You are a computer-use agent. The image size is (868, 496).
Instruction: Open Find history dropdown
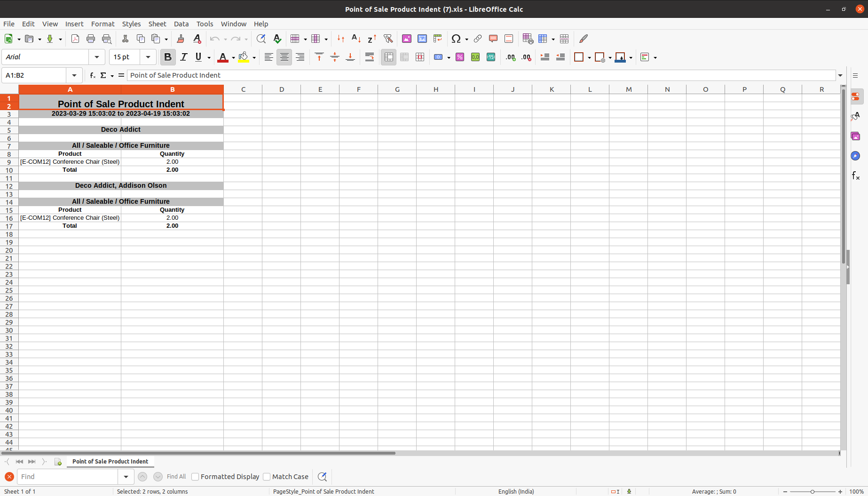[x=126, y=477]
